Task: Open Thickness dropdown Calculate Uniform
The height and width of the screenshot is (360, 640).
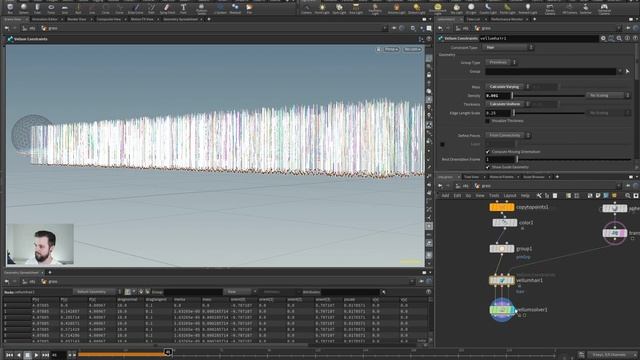Action: click(507, 104)
